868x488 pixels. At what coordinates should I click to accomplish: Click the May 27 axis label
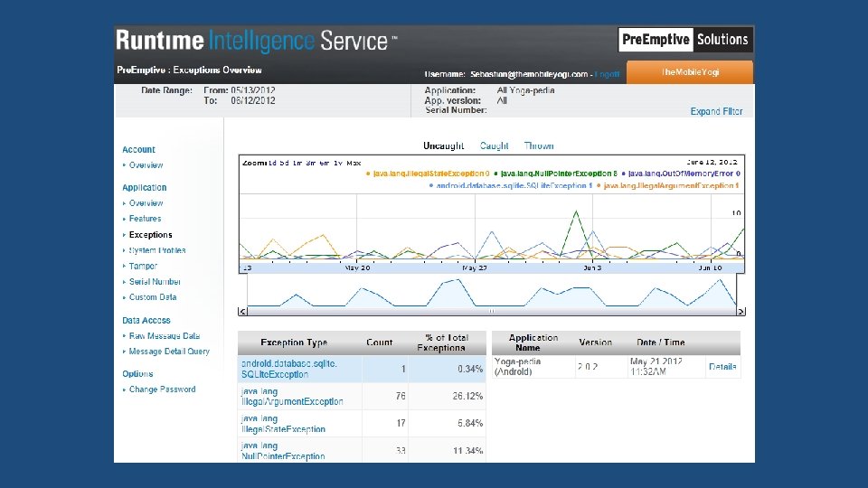(x=475, y=267)
